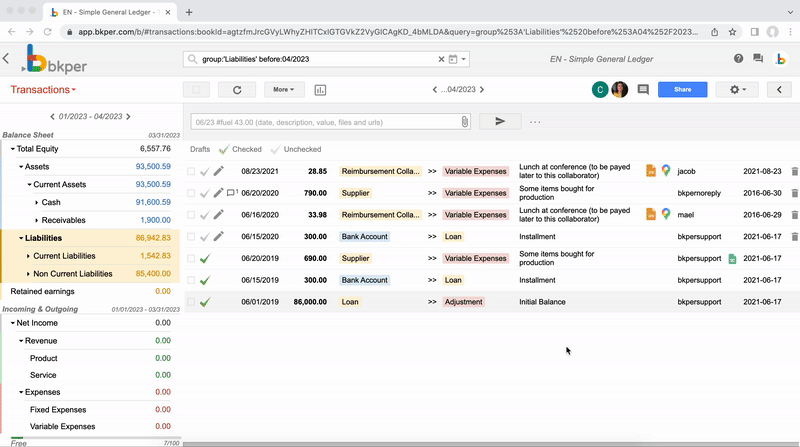Click the blue Share button
The width and height of the screenshot is (800, 447).
coord(682,90)
